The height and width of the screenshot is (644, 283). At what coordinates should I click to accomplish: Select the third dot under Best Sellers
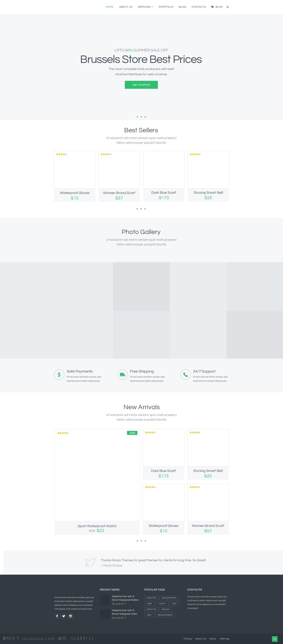coord(145,209)
